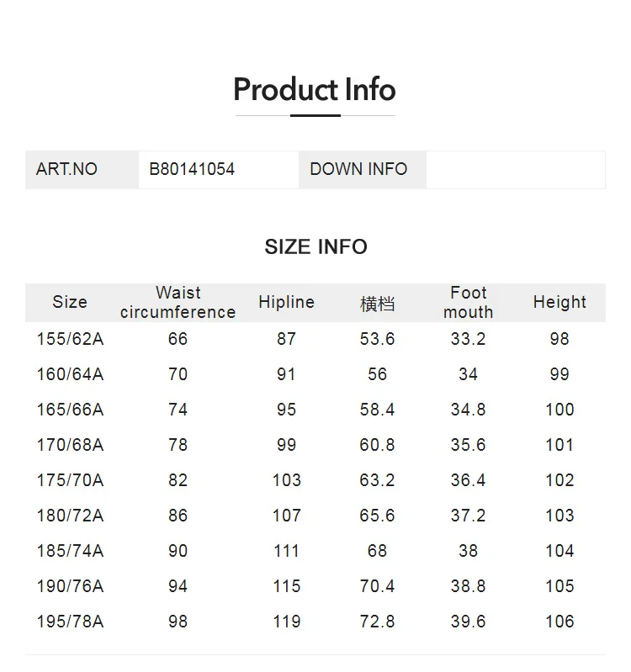Click hipline value 119
The height and width of the screenshot is (672, 631).
[287, 622]
